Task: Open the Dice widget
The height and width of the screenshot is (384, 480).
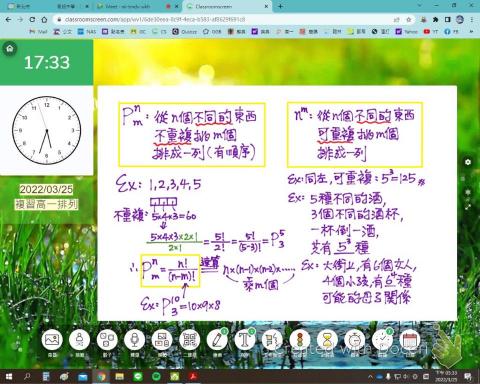Action: [107, 340]
